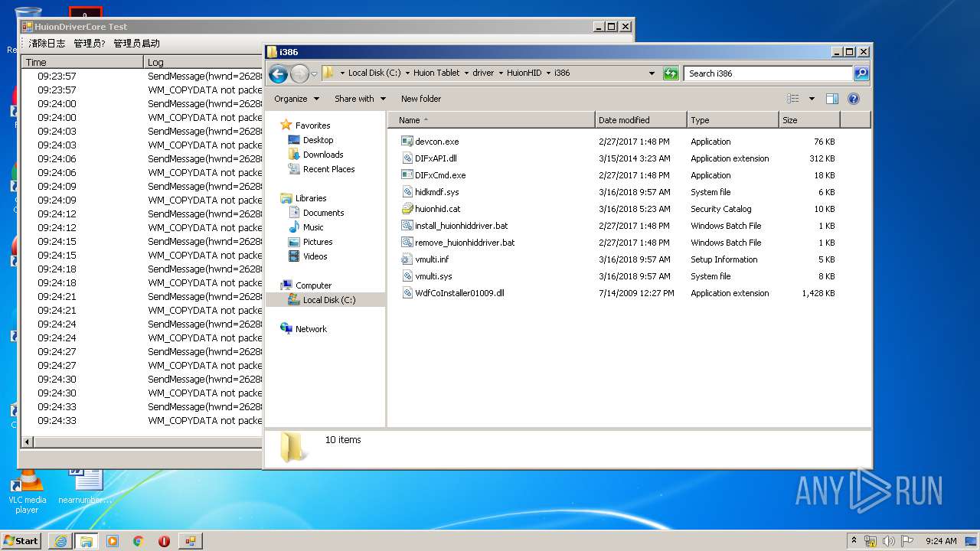Select Desktop in the navigation pane
This screenshot has width=980, height=551.
[318, 140]
